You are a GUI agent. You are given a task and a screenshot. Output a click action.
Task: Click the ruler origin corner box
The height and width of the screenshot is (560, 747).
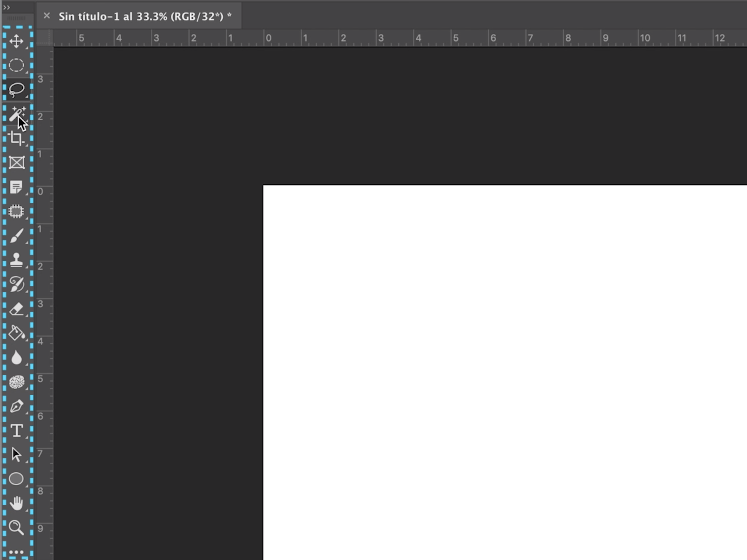44,38
